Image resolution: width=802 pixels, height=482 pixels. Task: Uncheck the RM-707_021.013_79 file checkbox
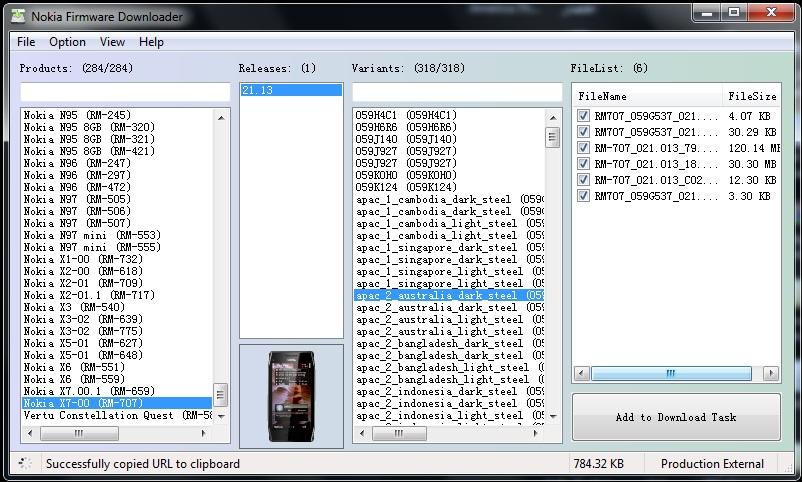click(x=583, y=147)
